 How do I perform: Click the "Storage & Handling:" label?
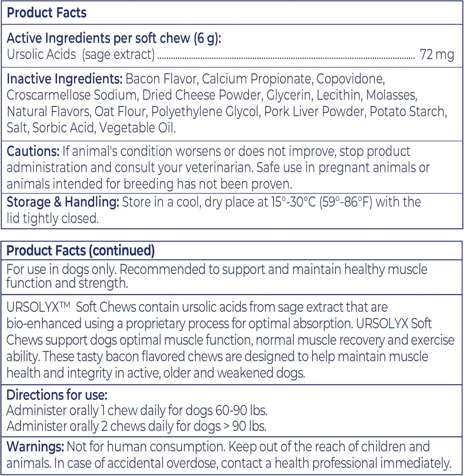click(x=63, y=202)
